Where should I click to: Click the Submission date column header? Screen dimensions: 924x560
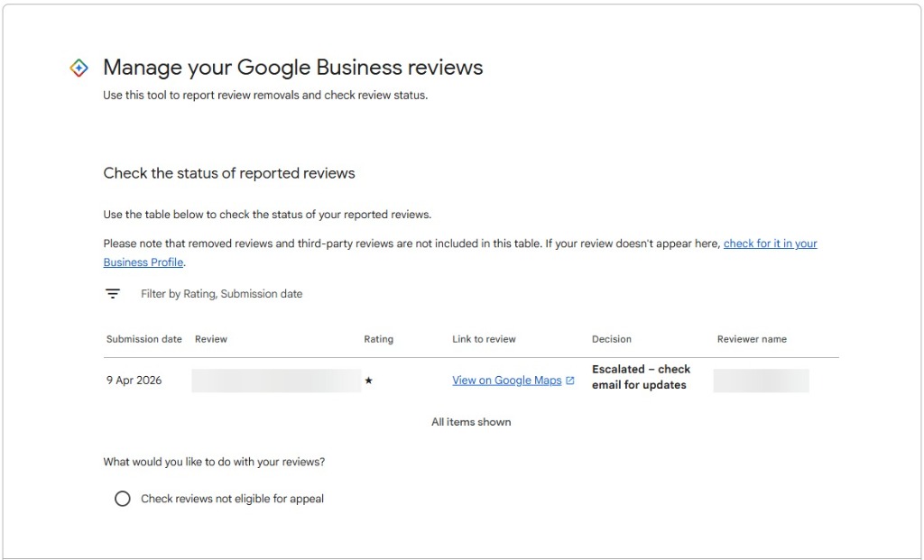click(x=143, y=339)
